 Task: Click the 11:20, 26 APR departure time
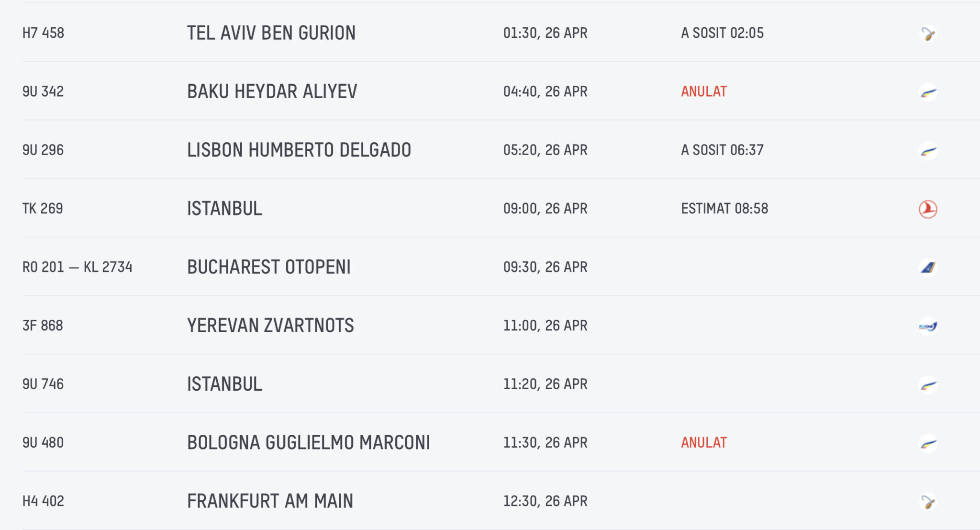click(x=545, y=384)
